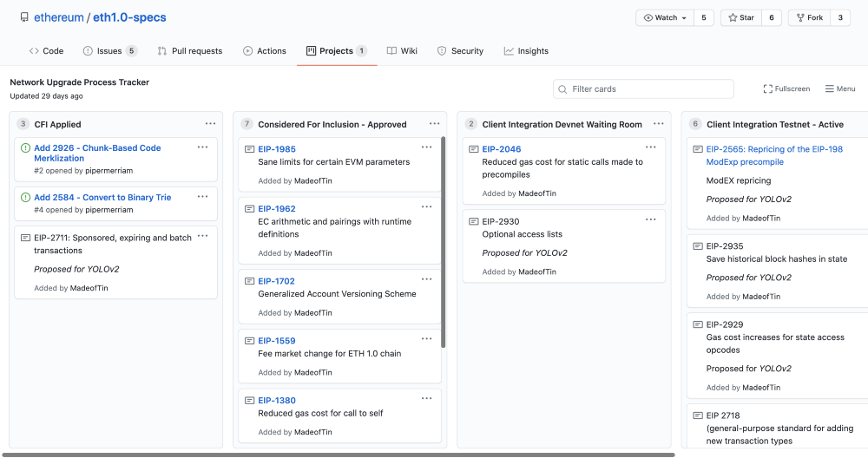This screenshot has width=868, height=458.
Task: Click the repository book icon beside ethereum
Action: 24,17
